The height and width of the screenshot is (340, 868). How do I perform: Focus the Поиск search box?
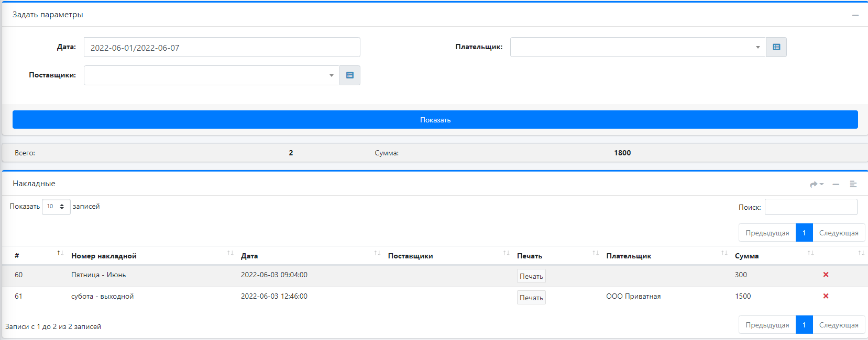pos(810,207)
